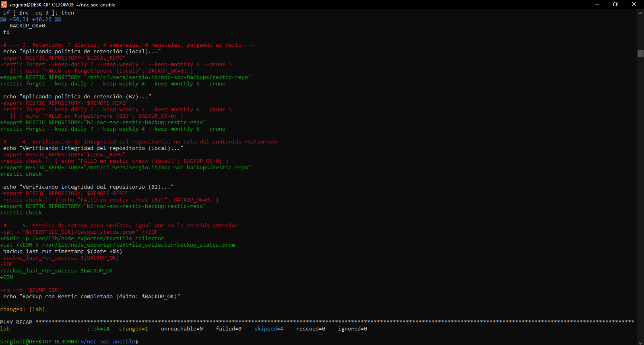Click the line 'echo "Verificando integridad del repositorio (B2)..."'

[89, 187]
